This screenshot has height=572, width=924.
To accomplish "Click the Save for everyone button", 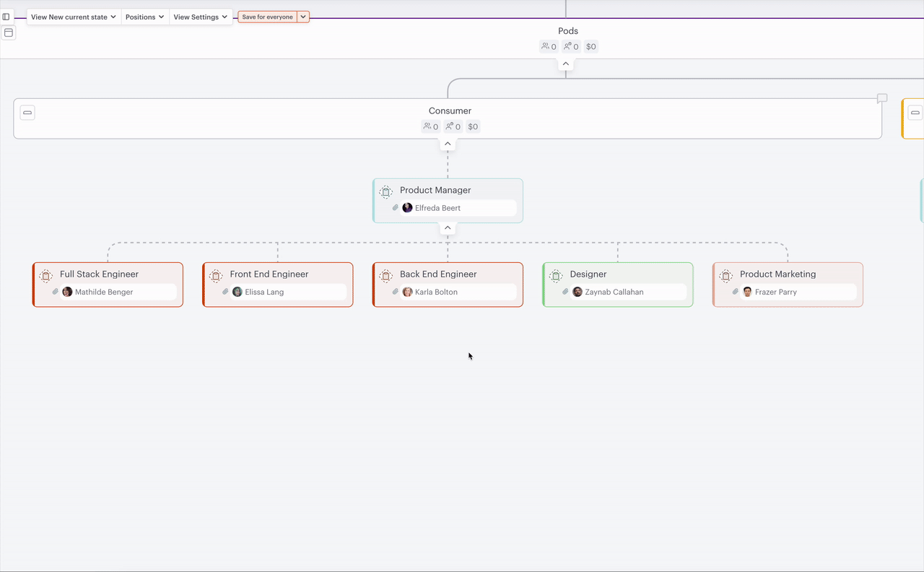I will pyautogui.click(x=269, y=16).
